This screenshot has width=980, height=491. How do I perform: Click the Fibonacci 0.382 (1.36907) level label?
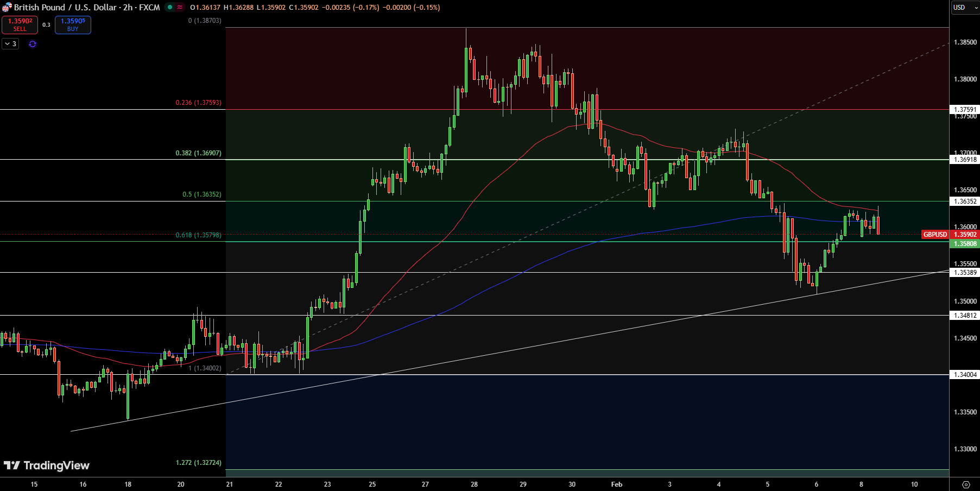click(x=198, y=153)
